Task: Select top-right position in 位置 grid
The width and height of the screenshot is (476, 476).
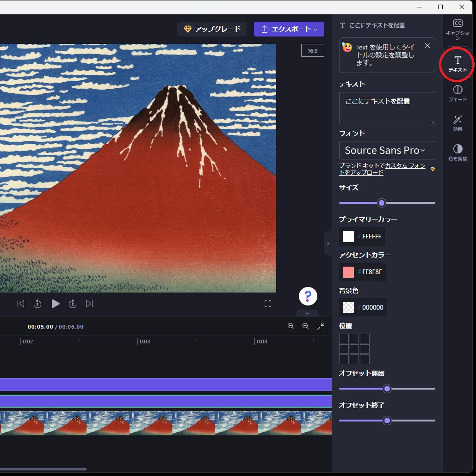Action: click(365, 338)
